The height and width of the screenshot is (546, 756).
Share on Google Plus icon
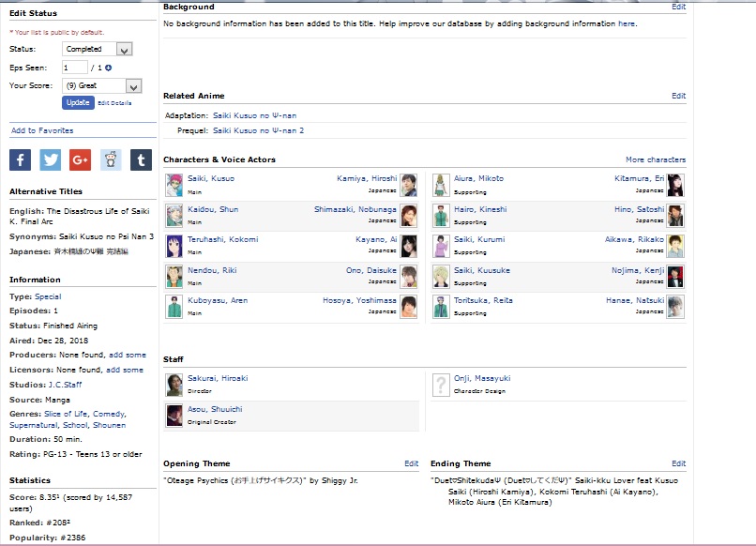(x=80, y=159)
